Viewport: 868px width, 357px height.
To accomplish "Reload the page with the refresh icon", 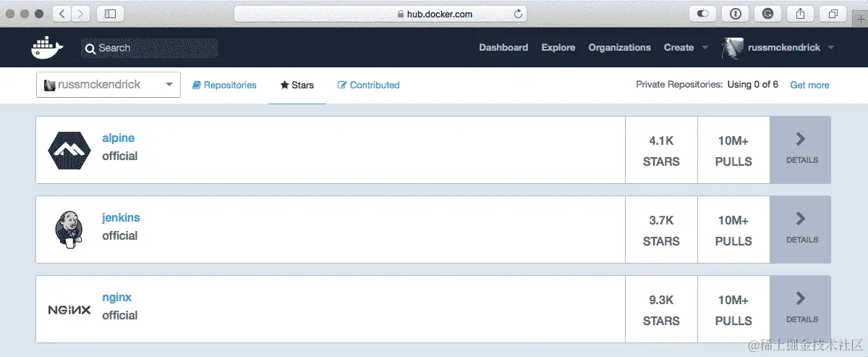I will [x=518, y=14].
